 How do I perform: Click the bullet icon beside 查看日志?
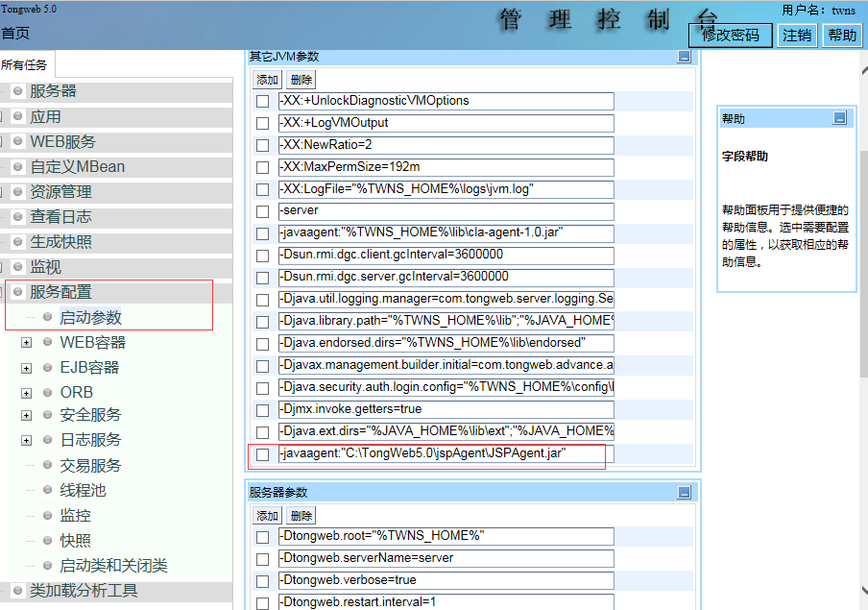(17, 217)
